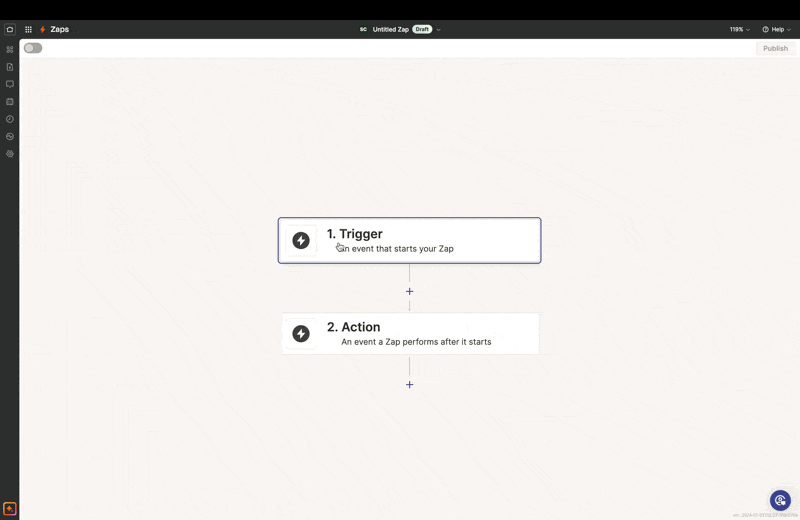
Task: Open the apps grid menu
Action: [29, 30]
